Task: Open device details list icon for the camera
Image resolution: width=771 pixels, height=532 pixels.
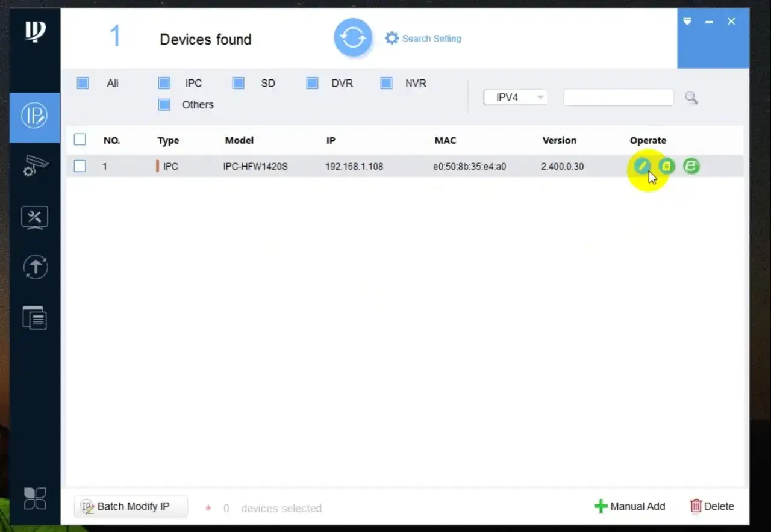Action: point(666,166)
